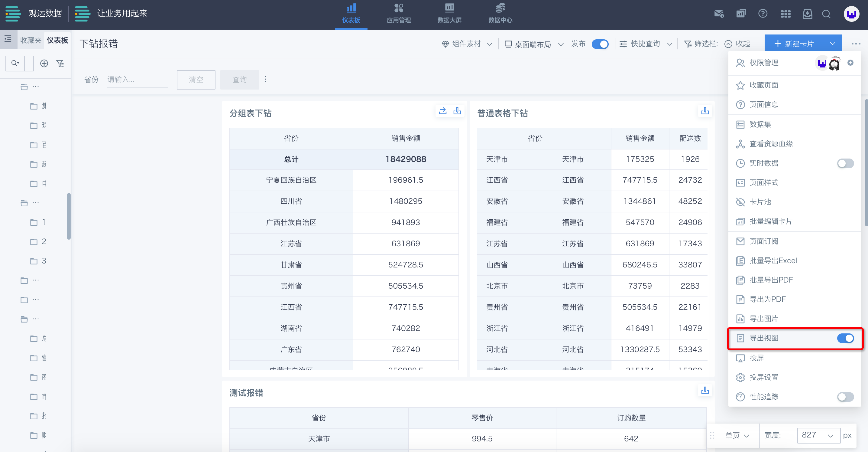
Task: Click the export icon on 普通表格下钻 card
Action: [x=704, y=111]
